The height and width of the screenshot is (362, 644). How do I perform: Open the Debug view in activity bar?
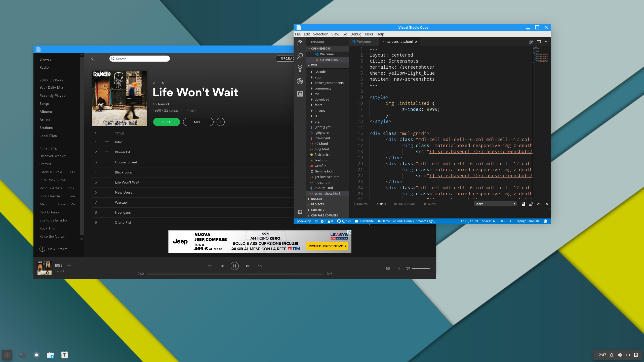pos(300,81)
